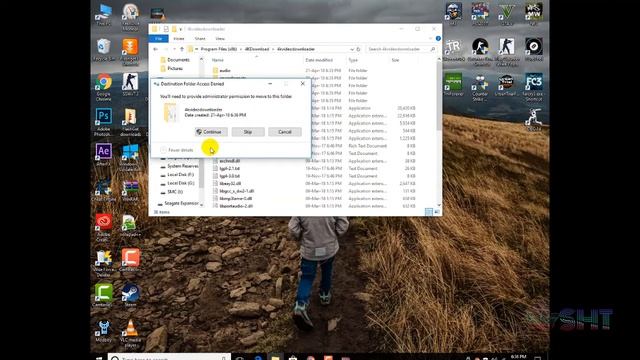Screen dimensions: 640x360
Task: Sort by Type column header
Action: click(x=353, y=60)
